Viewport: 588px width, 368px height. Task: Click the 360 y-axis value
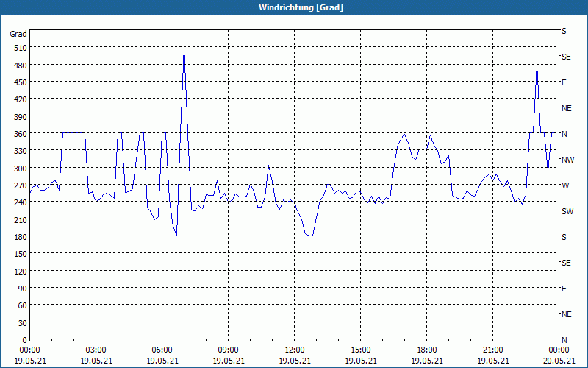tap(21, 134)
